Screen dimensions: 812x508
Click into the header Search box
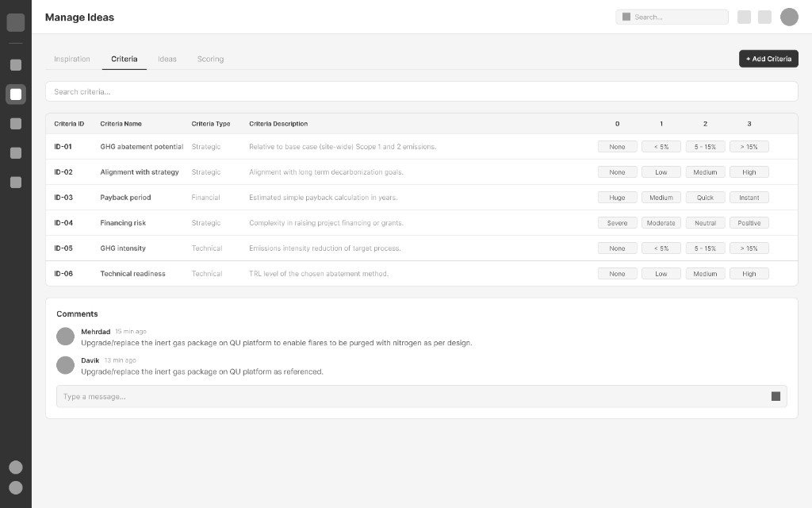672,17
